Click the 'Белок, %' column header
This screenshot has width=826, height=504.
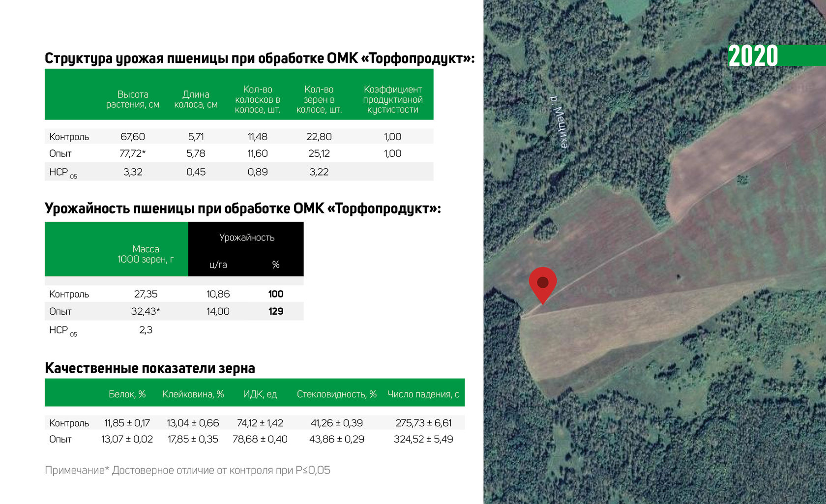[127, 394]
